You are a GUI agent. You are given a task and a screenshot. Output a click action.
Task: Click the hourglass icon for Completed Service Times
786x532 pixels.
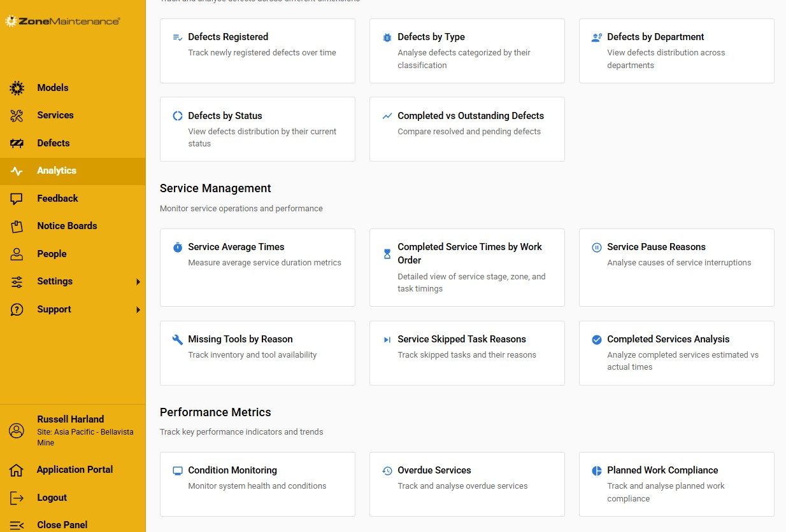coord(387,254)
